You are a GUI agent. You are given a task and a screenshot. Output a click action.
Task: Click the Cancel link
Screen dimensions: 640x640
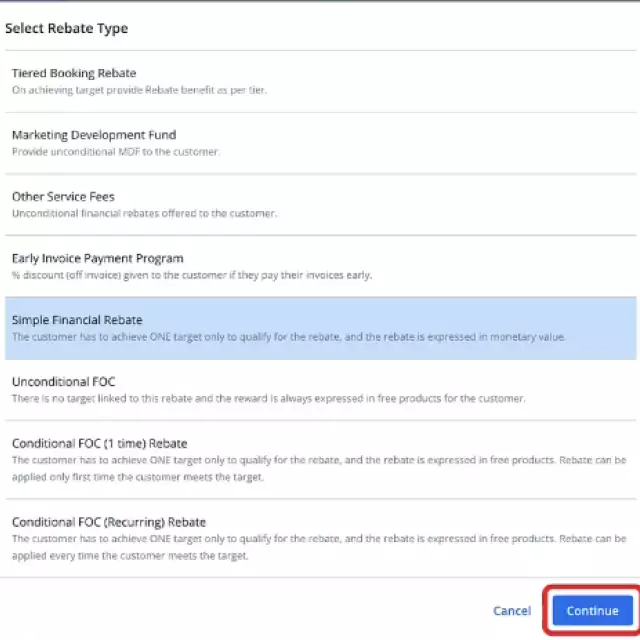coord(512,611)
